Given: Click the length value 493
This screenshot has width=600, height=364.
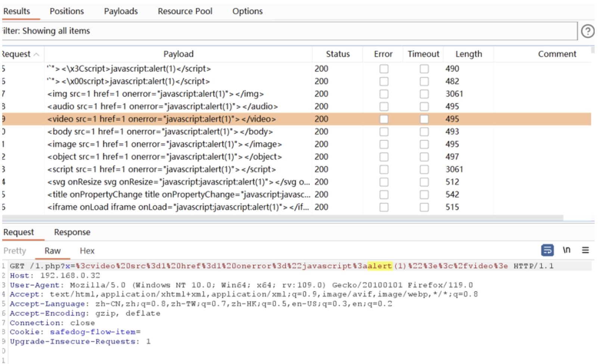Looking at the screenshot, I should 452,132.
